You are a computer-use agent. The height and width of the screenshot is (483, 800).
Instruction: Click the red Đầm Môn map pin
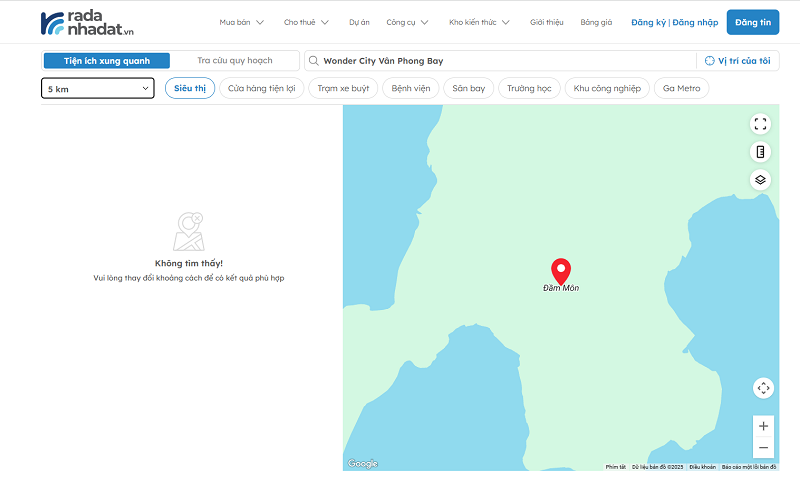tap(561, 271)
